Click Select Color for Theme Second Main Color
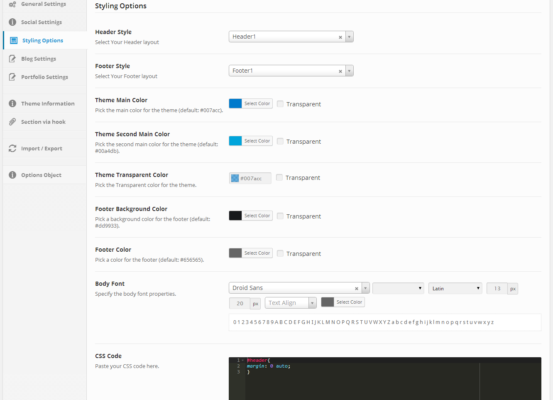 pos(257,141)
